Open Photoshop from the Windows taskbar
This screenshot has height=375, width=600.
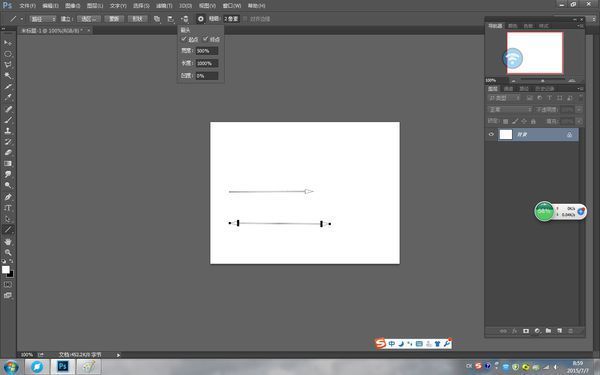62,367
